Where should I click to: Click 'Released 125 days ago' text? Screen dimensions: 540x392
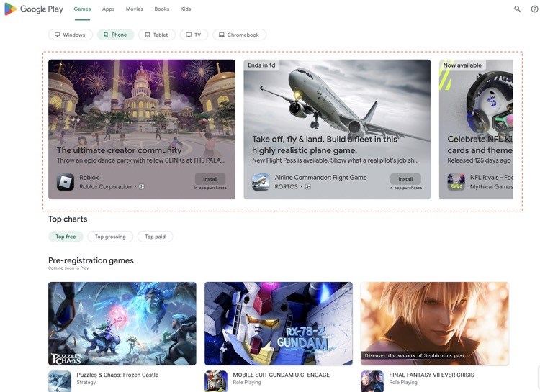pos(479,160)
